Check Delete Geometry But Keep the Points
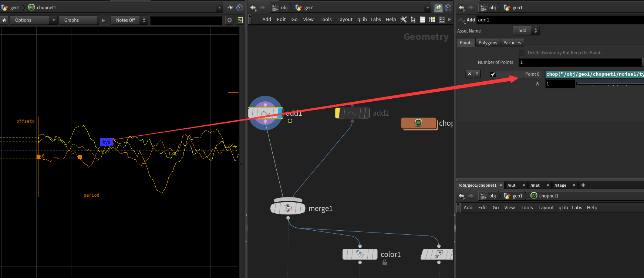This screenshot has height=278, width=644. click(x=522, y=53)
